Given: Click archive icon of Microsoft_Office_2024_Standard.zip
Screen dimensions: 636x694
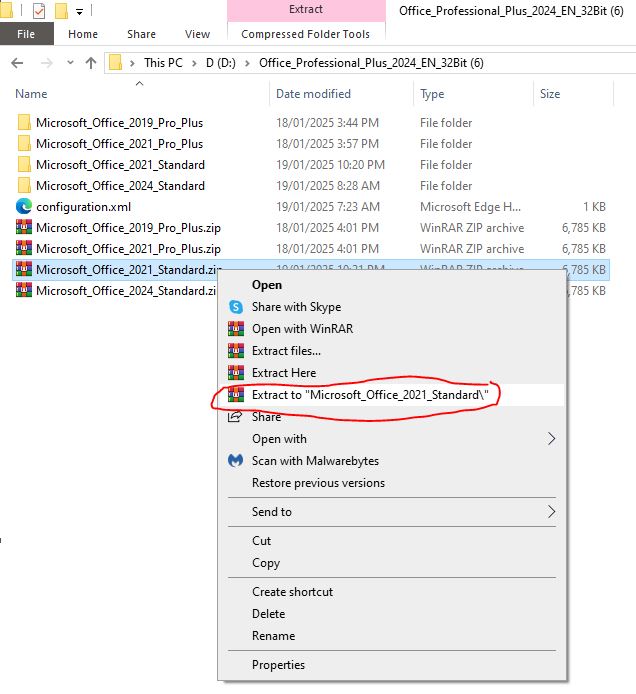Looking at the screenshot, I should pyautogui.click(x=24, y=290).
